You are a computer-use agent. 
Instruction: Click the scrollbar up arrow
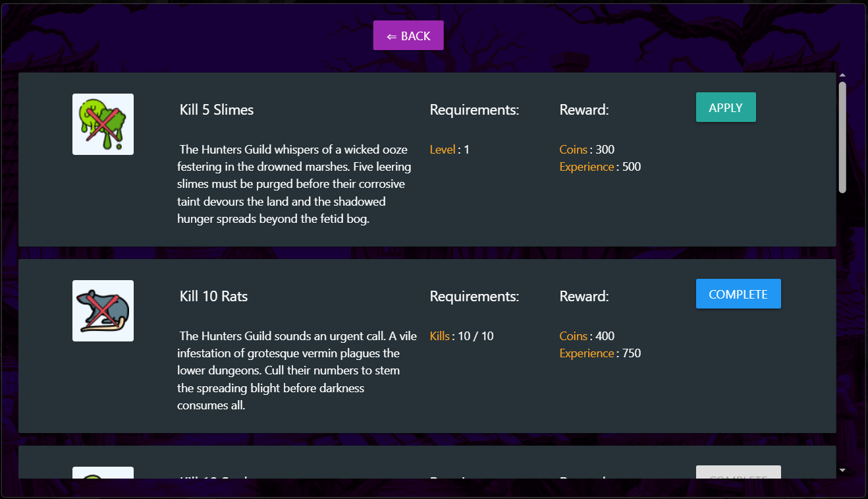point(842,76)
